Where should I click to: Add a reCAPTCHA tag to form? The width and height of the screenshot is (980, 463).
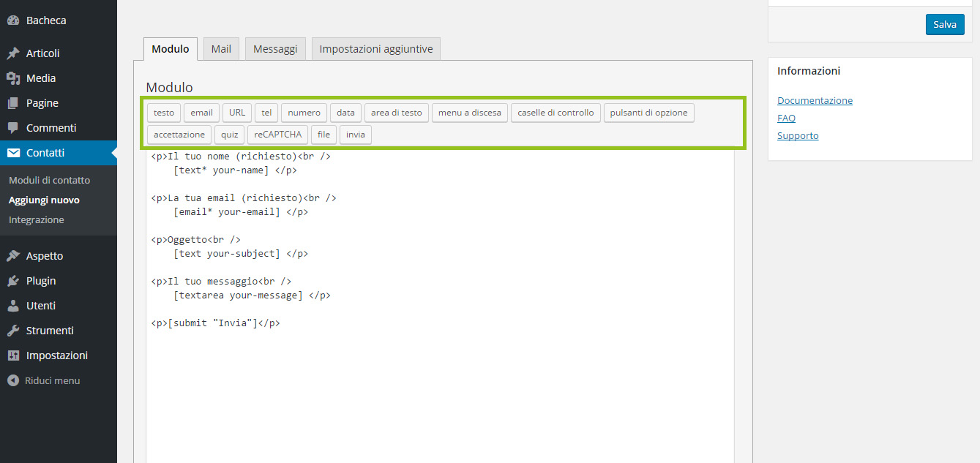click(x=277, y=135)
